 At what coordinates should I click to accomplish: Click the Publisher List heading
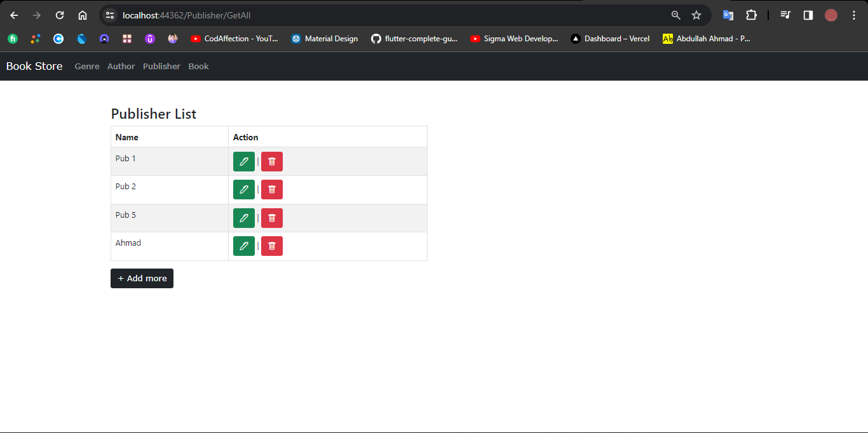(x=154, y=114)
